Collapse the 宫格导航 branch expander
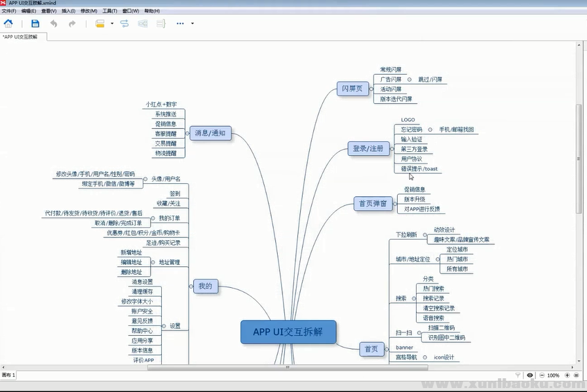The image size is (587, 392). click(x=425, y=357)
